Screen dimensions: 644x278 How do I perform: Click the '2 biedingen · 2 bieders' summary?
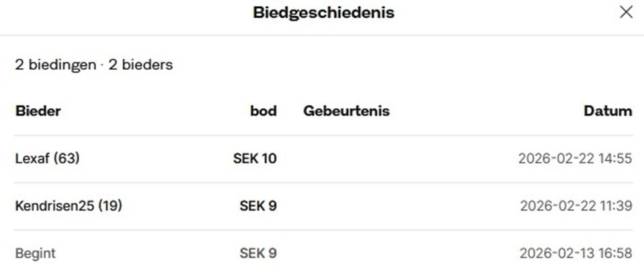[93, 65]
